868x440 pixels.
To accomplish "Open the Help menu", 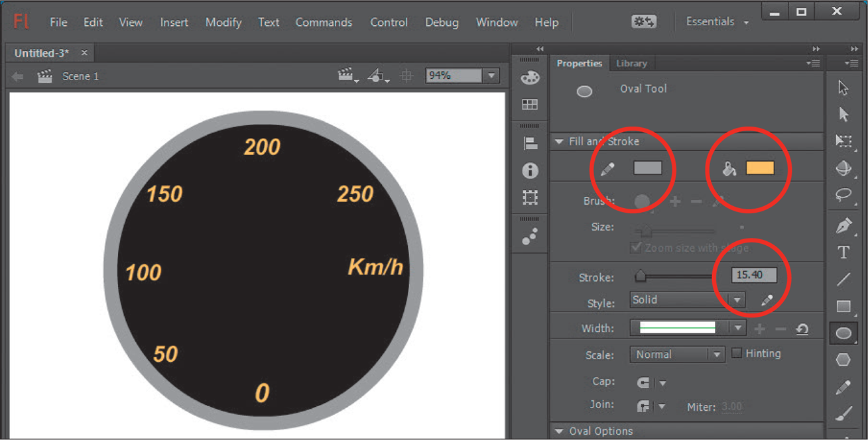I will [546, 22].
